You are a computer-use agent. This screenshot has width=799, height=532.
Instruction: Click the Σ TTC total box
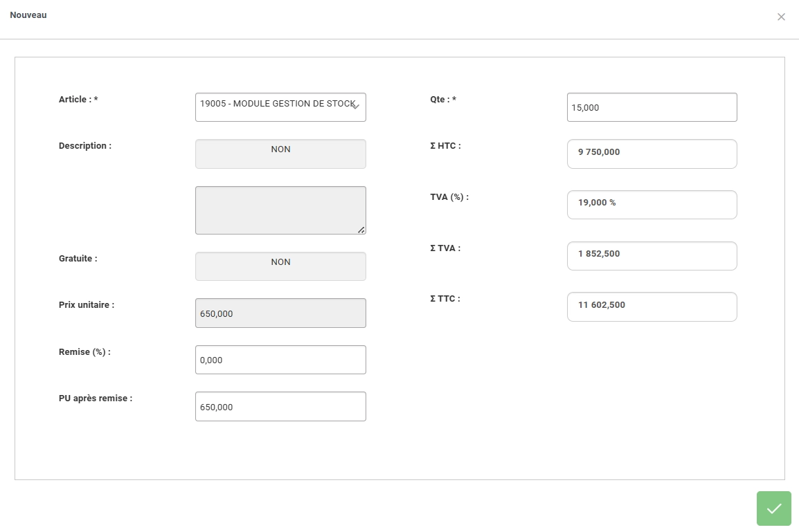coord(652,306)
